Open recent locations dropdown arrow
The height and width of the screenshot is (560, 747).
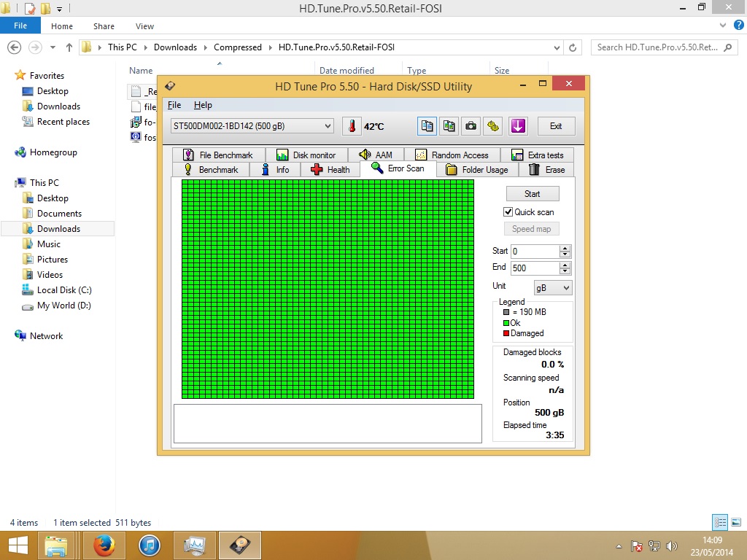(53, 47)
